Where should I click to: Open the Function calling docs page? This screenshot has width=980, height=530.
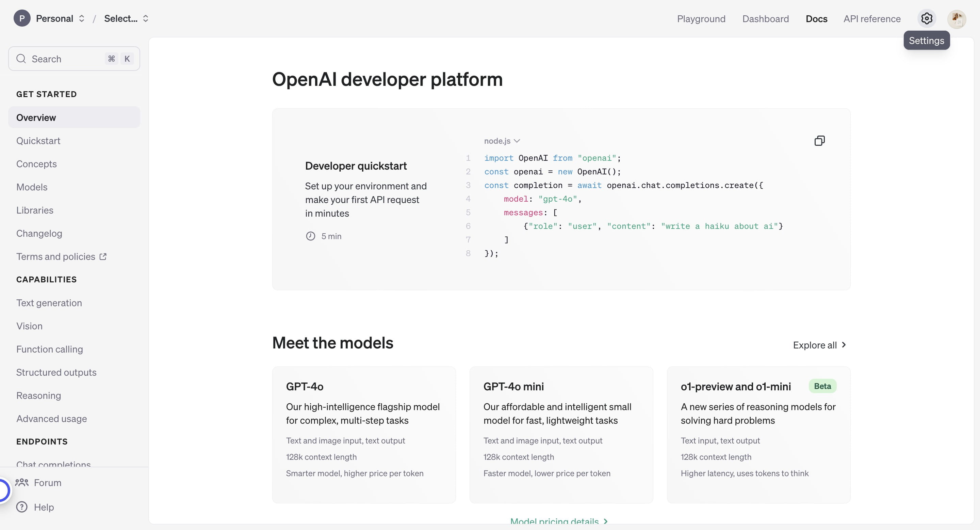[49, 349]
